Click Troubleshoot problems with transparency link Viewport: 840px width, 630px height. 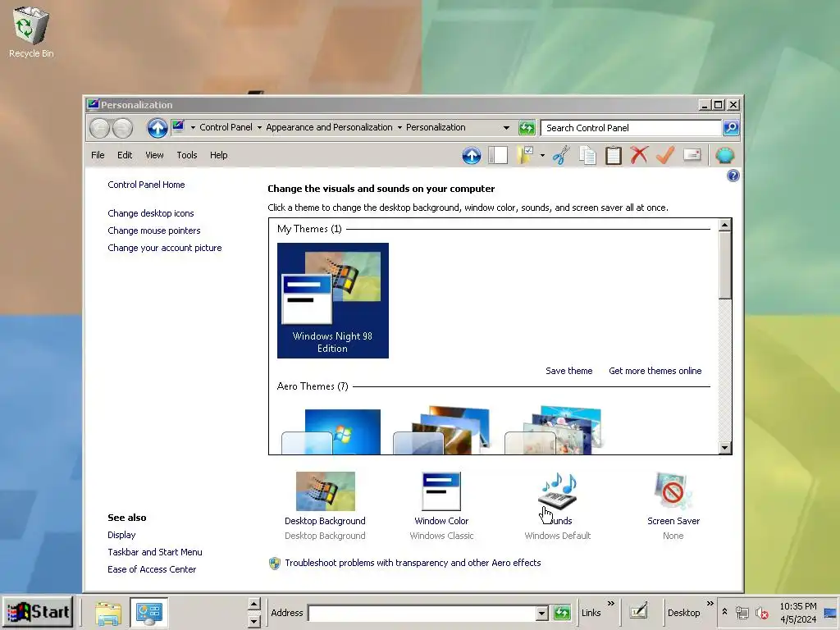(x=413, y=563)
